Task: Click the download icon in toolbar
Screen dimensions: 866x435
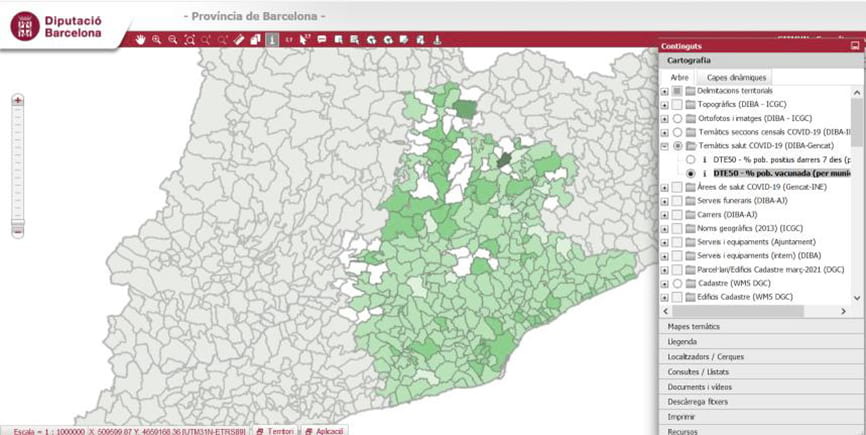Action: [438, 40]
